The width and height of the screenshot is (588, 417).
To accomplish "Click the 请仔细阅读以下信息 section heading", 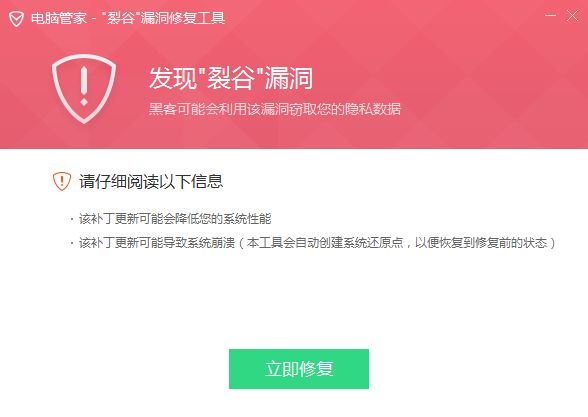I will coord(151,182).
